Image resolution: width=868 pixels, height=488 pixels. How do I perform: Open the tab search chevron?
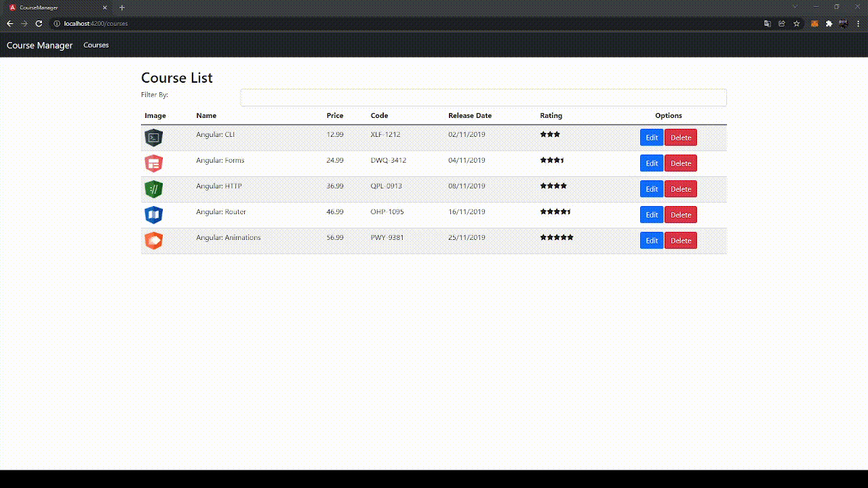[795, 7]
